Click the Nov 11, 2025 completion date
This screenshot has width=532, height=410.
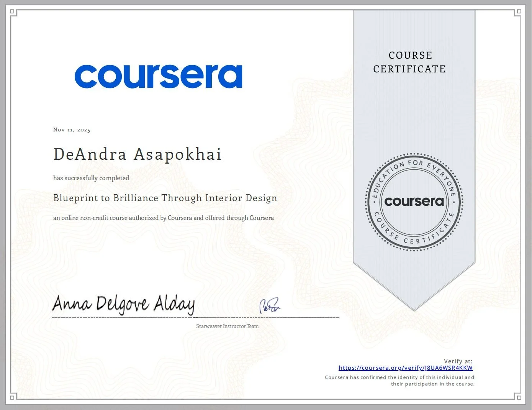click(72, 130)
